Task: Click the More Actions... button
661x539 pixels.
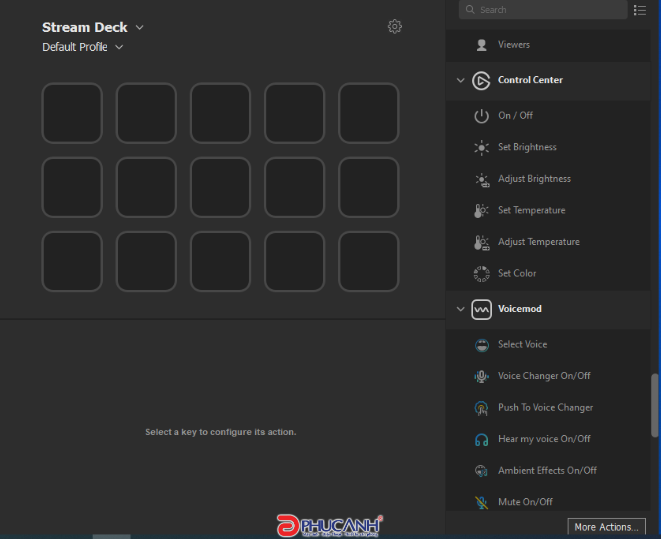Action: click(607, 527)
